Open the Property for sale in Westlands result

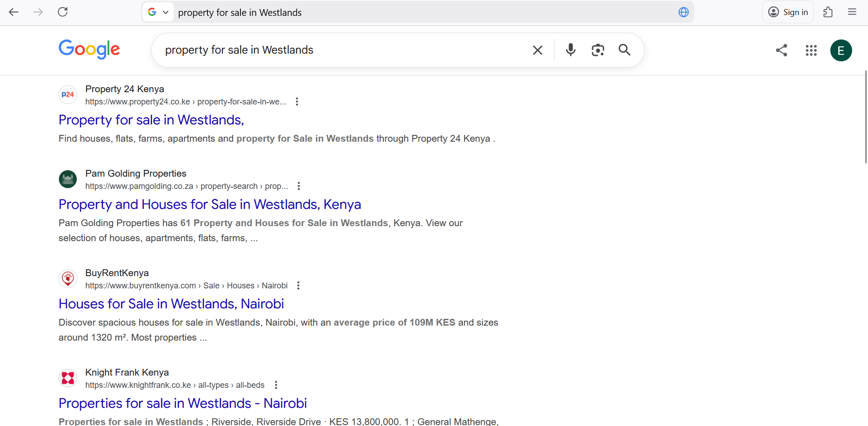point(151,119)
